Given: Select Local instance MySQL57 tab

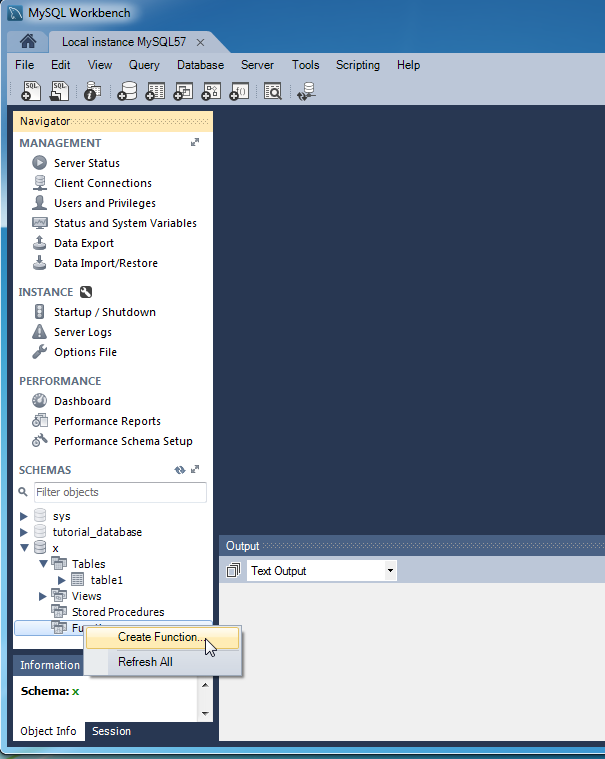Looking at the screenshot, I should pos(124,42).
